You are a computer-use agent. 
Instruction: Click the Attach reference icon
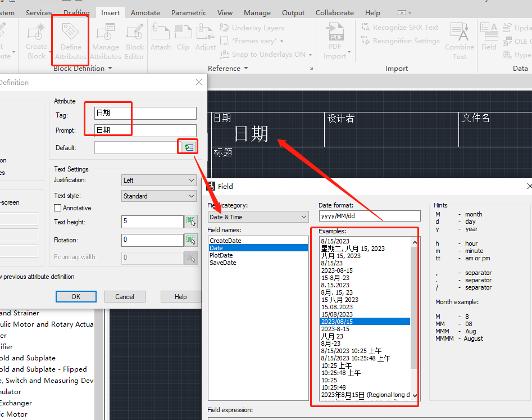point(161,37)
